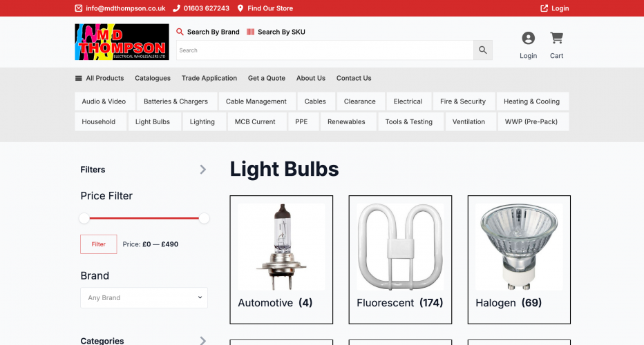The width and height of the screenshot is (644, 345).
Task: Open the Contact Us page
Action: [354, 78]
